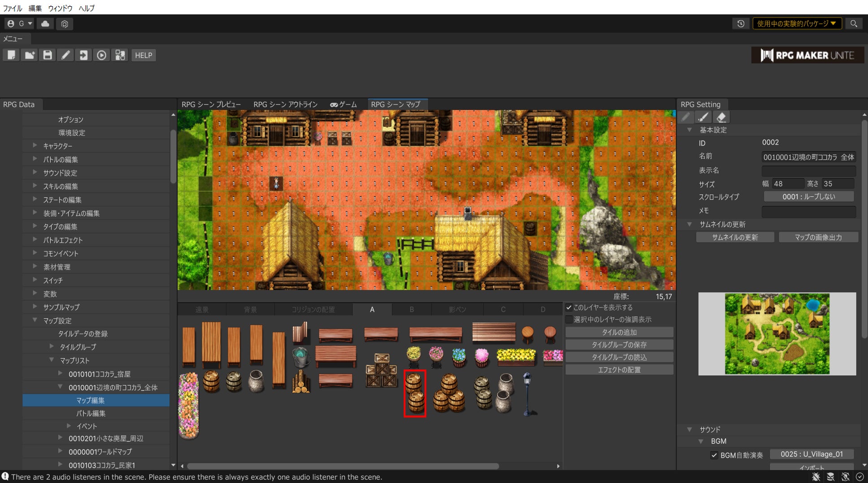Pick the firewood logs tile

[x=301, y=382]
